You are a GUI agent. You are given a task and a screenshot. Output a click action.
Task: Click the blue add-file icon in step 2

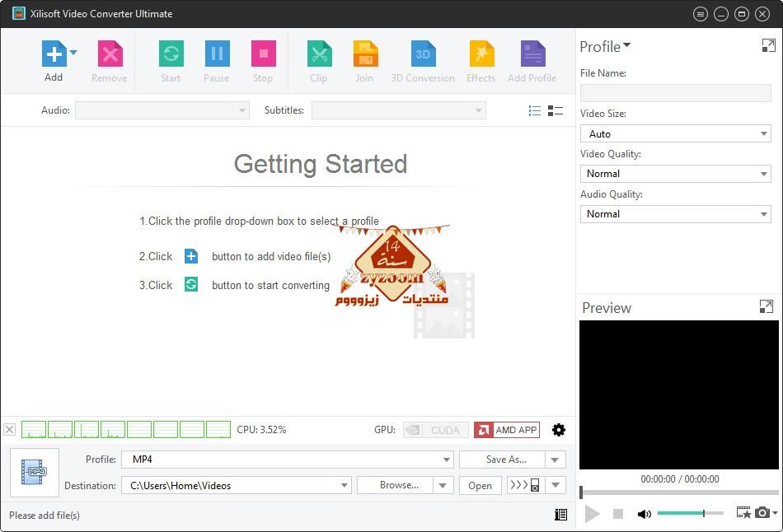point(191,256)
